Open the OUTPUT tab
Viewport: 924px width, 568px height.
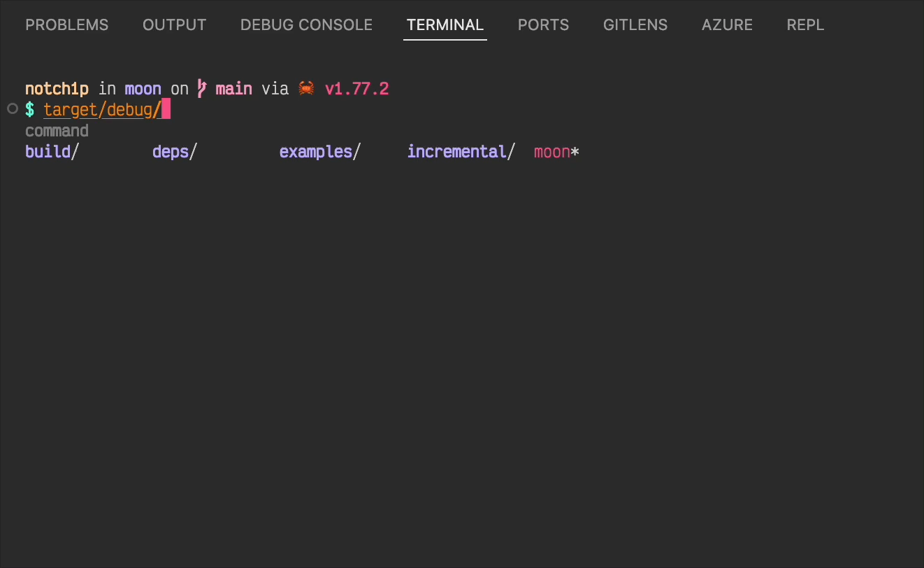click(x=174, y=25)
